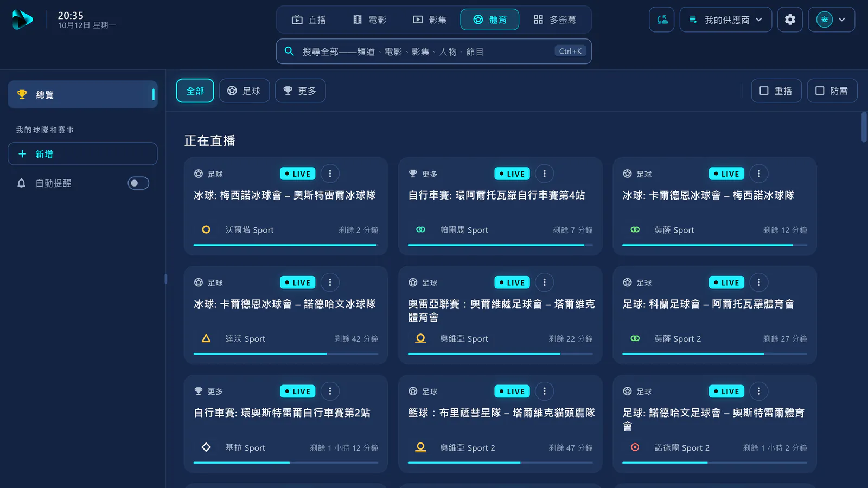
Task: Expand the 我的供應商 dropdown
Action: pyautogui.click(x=726, y=20)
